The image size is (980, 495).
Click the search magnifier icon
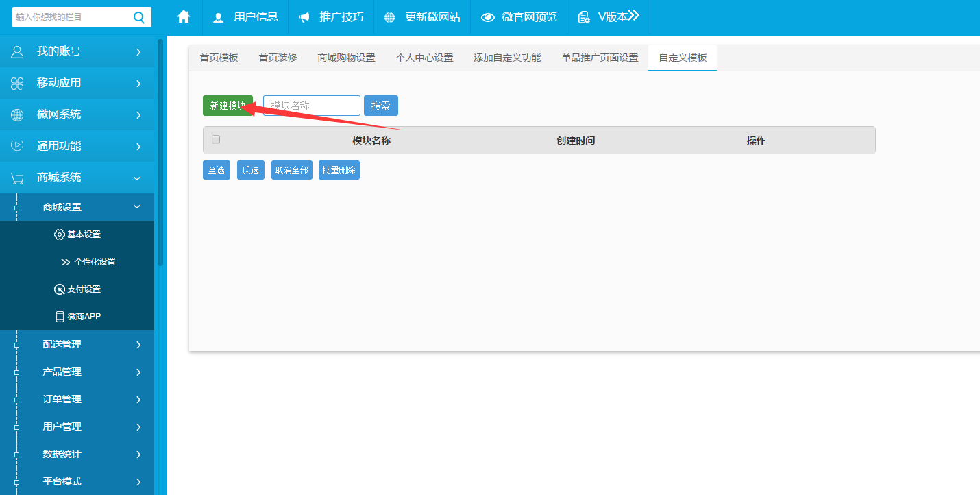[139, 17]
